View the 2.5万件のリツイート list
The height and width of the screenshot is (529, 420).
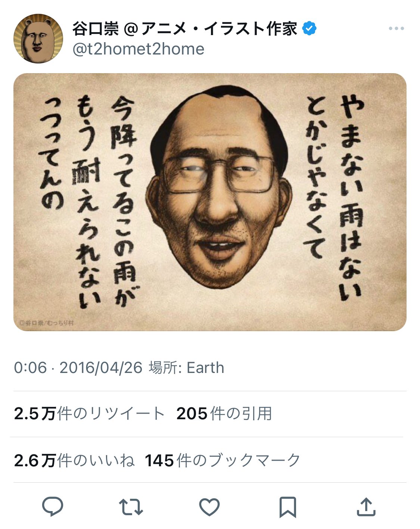click(x=89, y=414)
